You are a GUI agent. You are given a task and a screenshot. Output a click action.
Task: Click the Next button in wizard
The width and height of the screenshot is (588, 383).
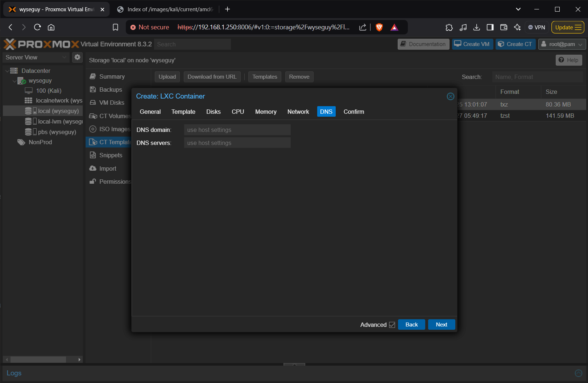tap(442, 325)
